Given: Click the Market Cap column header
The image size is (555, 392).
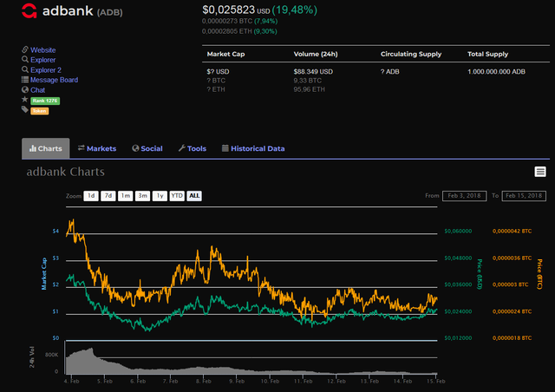Looking at the screenshot, I should [225, 54].
